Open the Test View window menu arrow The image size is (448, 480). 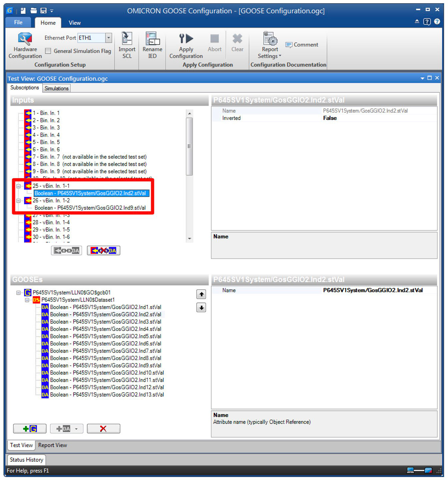pos(422,78)
